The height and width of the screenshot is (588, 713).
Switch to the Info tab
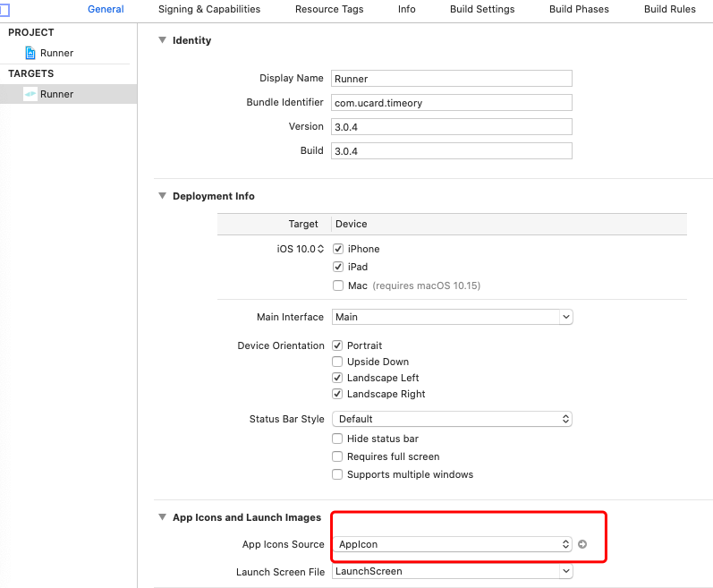[406, 9]
